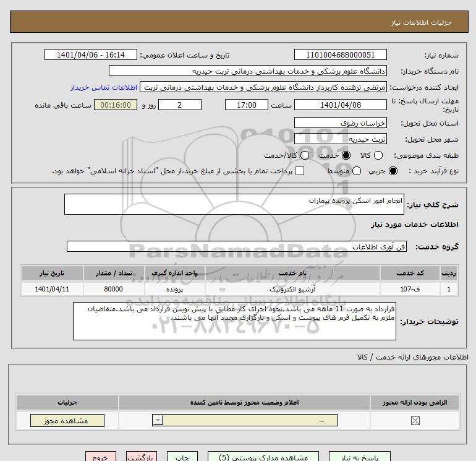The height and width of the screenshot is (461, 476).
Task: Open attached documents (5) button
Action: [x=263, y=457]
